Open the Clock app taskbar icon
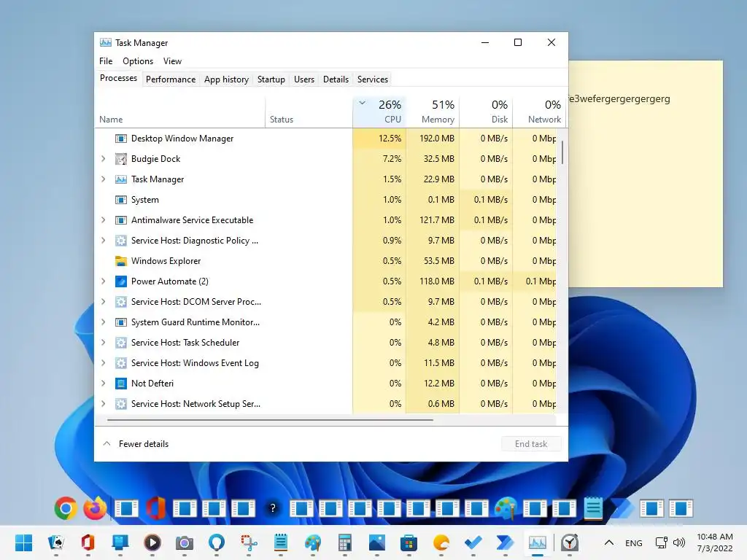The height and width of the screenshot is (560, 747). (570, 542)
